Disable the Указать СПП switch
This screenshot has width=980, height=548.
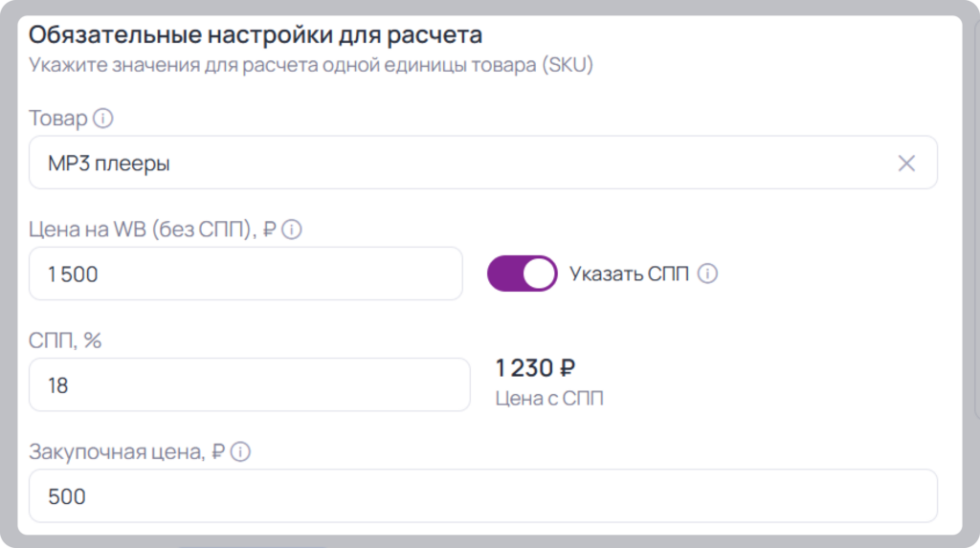click(x=522, y=274)
